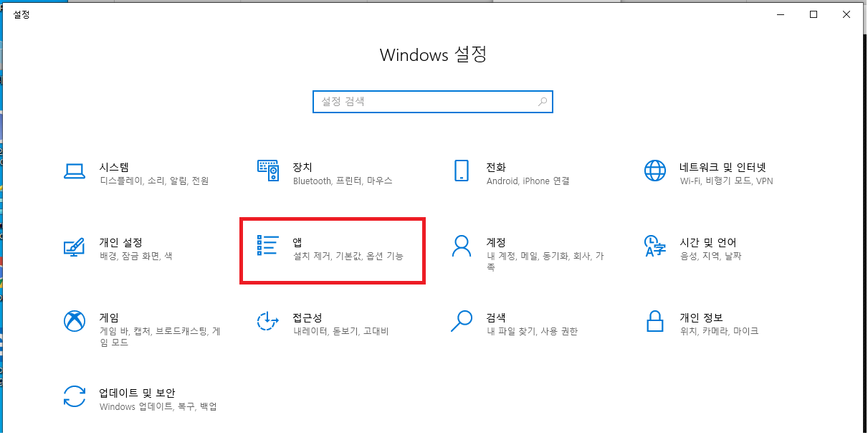Open the 시스템 settings title
The width and height of the screenshot is (868, 435).
pyautogui.click(x=114, y=167)
